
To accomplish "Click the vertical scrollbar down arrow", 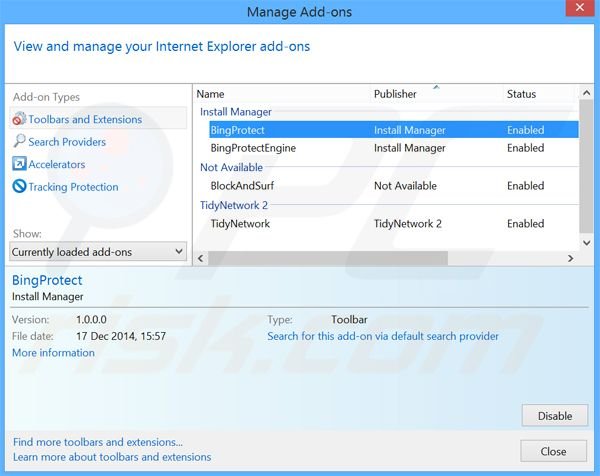I will [586, 243].
